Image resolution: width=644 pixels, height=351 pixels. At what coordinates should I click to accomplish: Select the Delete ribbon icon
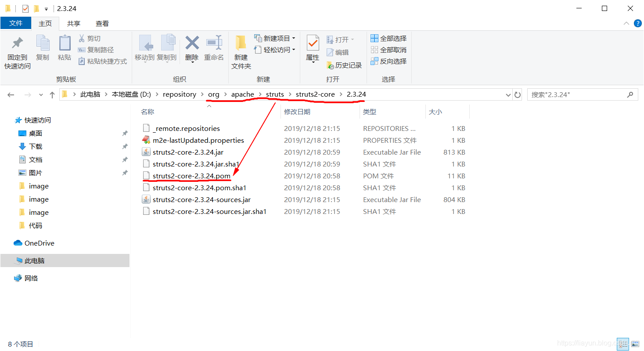click(x=192, y=48)
